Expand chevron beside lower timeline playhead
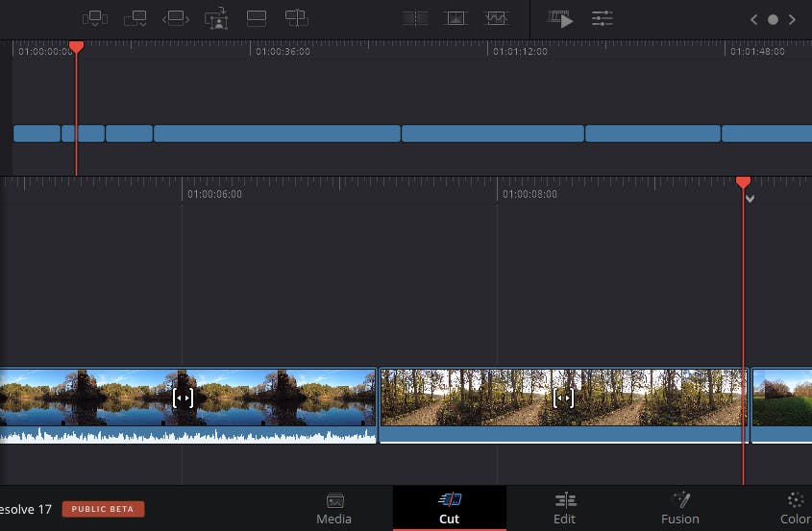812x531 pixels. (750, 198)
